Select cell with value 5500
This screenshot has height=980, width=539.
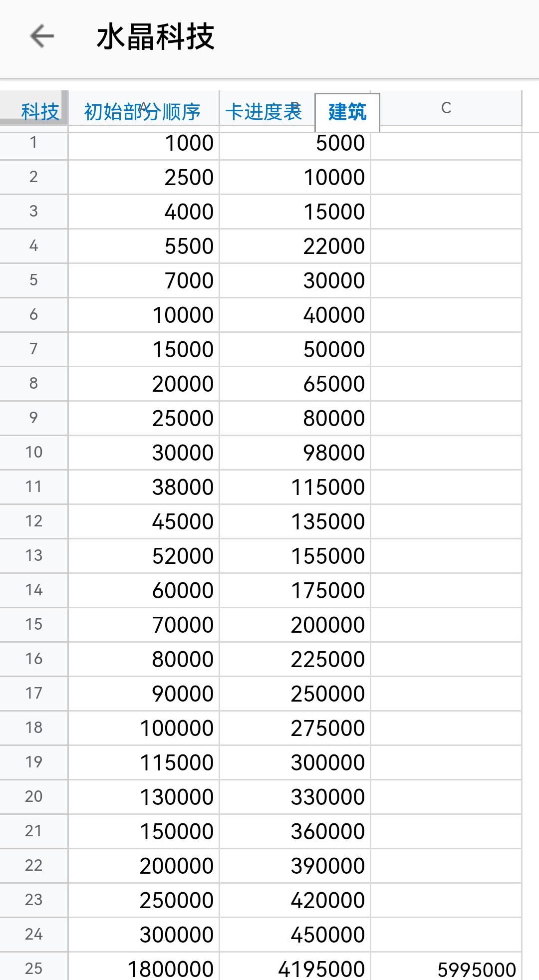pyautogui.click(x=144, y=246)
